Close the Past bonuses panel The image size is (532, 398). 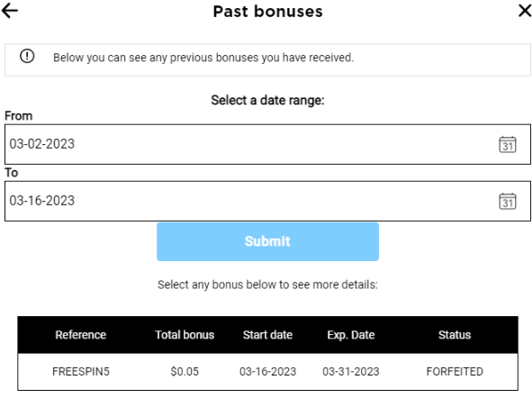click(x=525, y=11)
